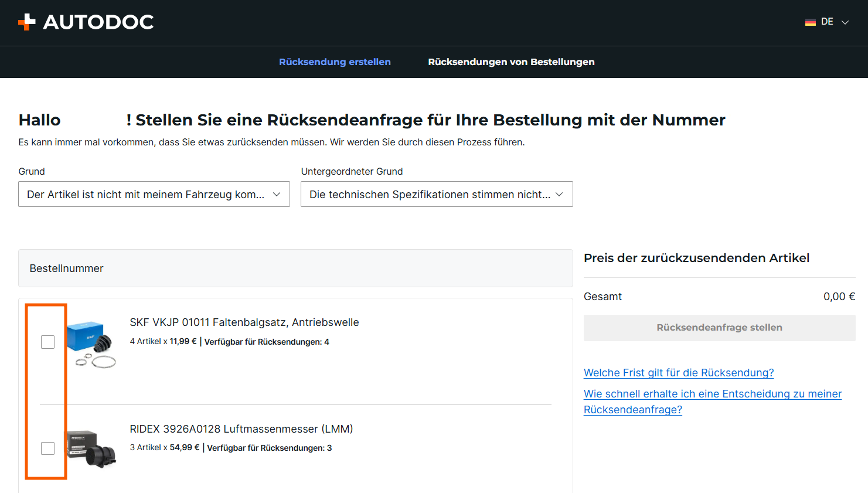
Task: Click the DE language label
Action: (x=826, y=22)
